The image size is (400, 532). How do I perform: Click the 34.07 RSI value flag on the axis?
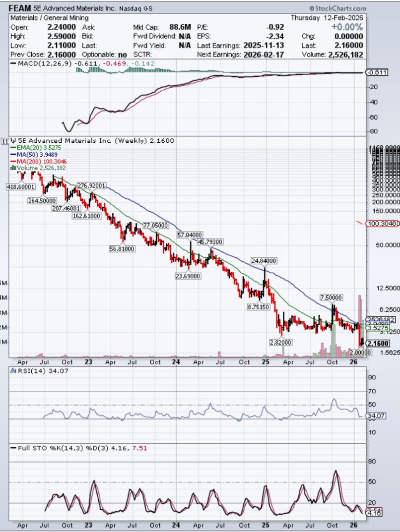click(x=376, y=415)
